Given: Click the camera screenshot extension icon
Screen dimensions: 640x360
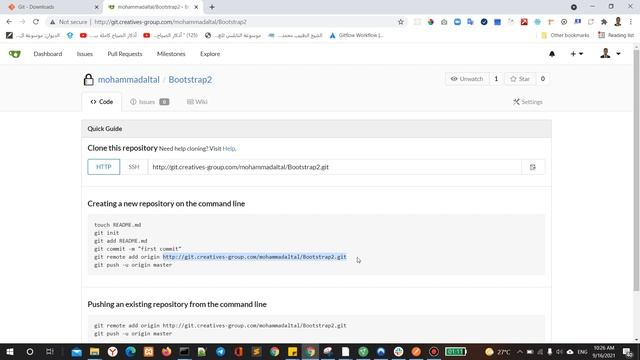Looking at the screenshot, I should (444, 22).
